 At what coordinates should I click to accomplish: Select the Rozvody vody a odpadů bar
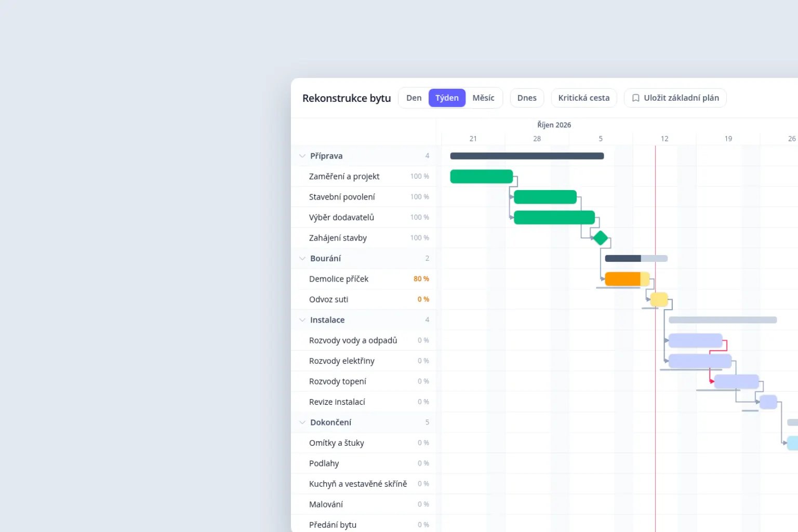(x=696, y=341)
